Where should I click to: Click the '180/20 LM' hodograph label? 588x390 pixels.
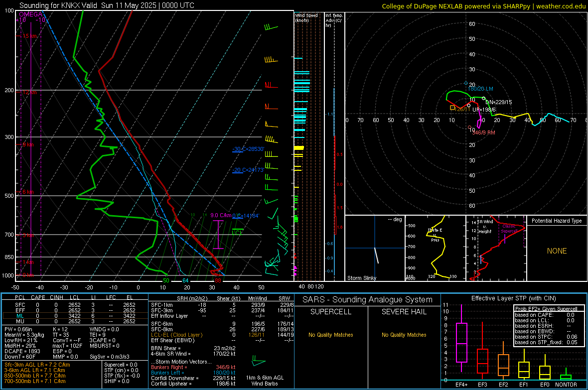(x=480, y=89)
